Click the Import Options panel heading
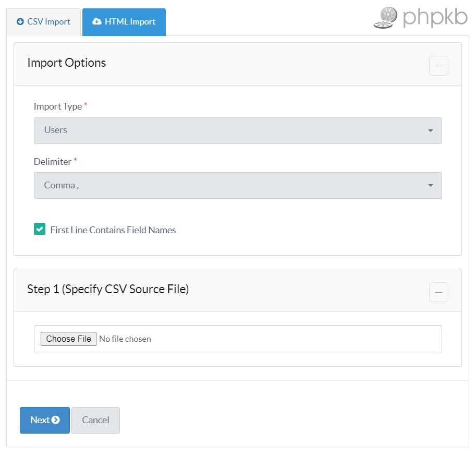This screenshot has width=476, height=455. [67, 63]
